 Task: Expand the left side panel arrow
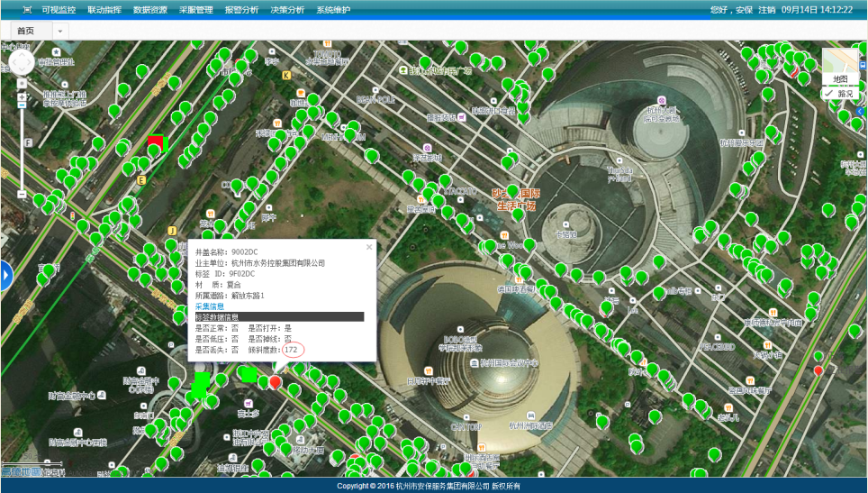coord(5,275)
